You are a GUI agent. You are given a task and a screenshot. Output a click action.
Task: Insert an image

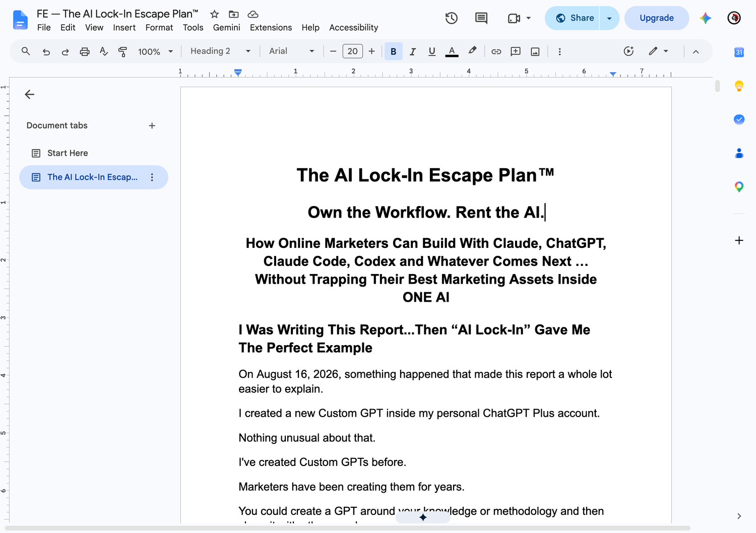(535, 51)
